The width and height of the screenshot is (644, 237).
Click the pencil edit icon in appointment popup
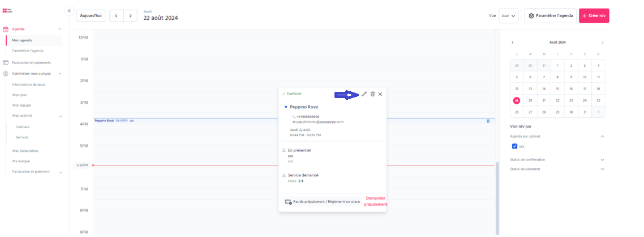364,94
